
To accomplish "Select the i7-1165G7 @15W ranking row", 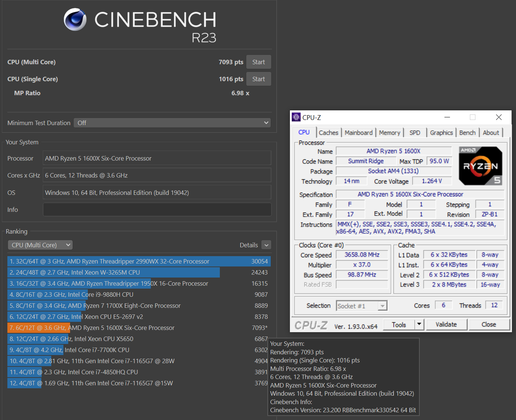I will pyautogui.click(x=139, y=383).
